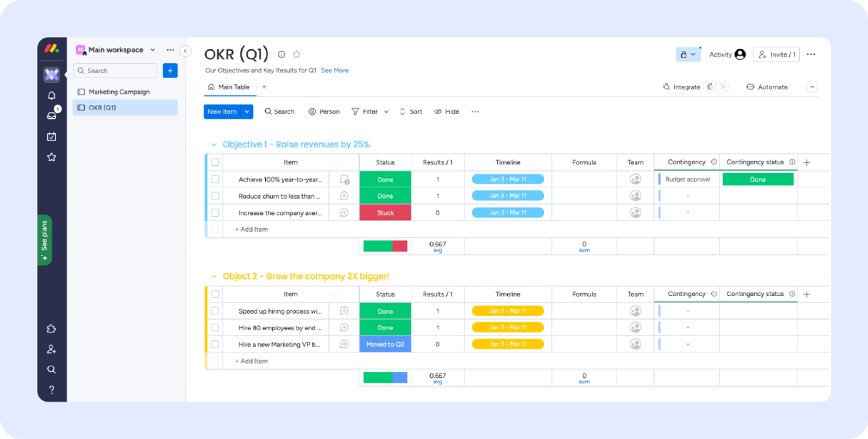
Task: Open favorites star in left sidebar
Action: coord(52,157)
